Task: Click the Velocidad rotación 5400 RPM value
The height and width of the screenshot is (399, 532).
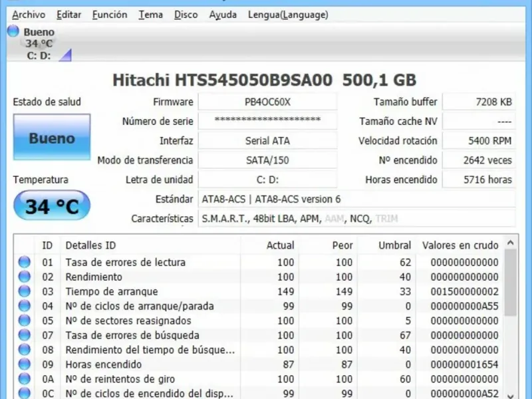Action: tap(479, 141)
